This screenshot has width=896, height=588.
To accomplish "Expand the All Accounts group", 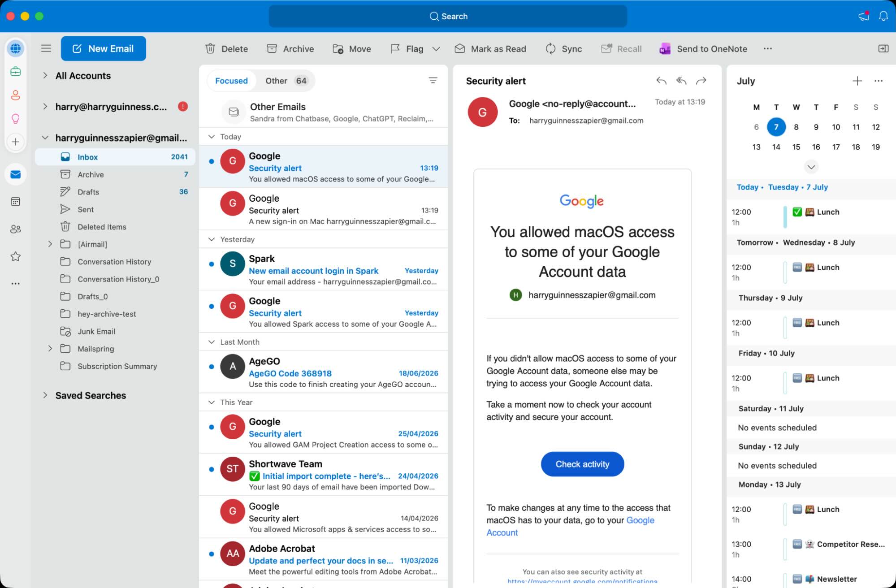I will click(45, 76).
